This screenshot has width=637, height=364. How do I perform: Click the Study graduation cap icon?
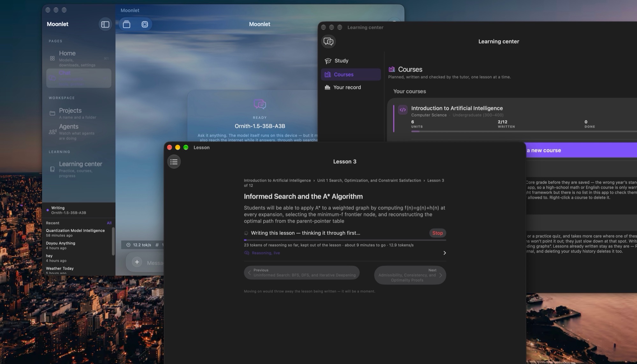click(328, 61)
